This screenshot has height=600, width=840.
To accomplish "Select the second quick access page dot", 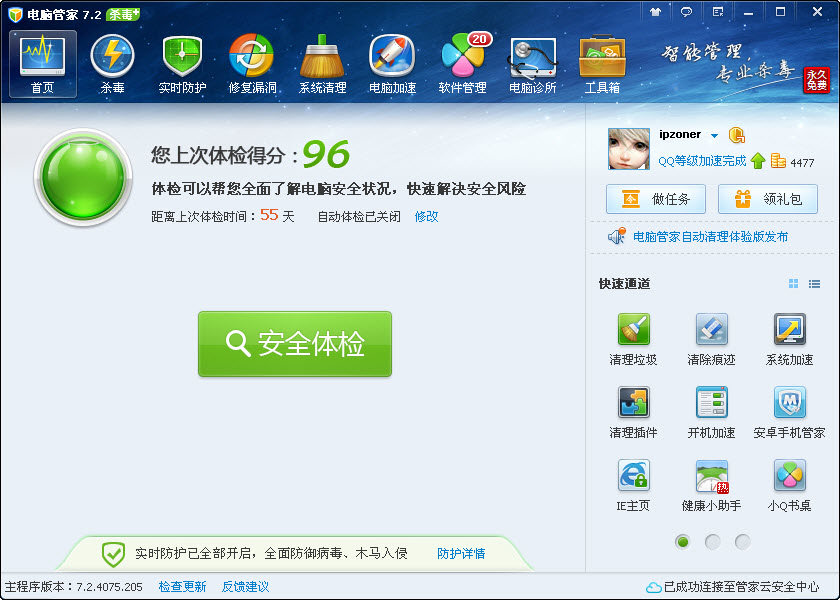I will click(x=712, y=542).
